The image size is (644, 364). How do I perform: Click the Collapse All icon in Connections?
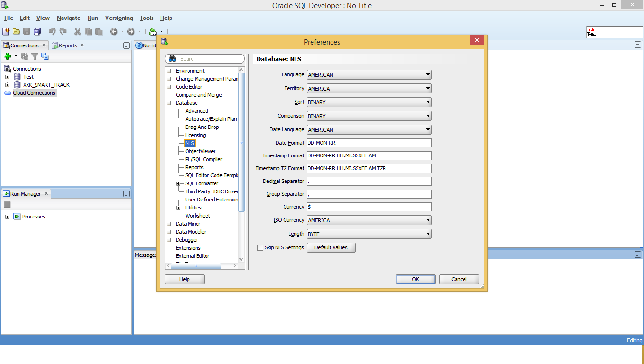45,56
